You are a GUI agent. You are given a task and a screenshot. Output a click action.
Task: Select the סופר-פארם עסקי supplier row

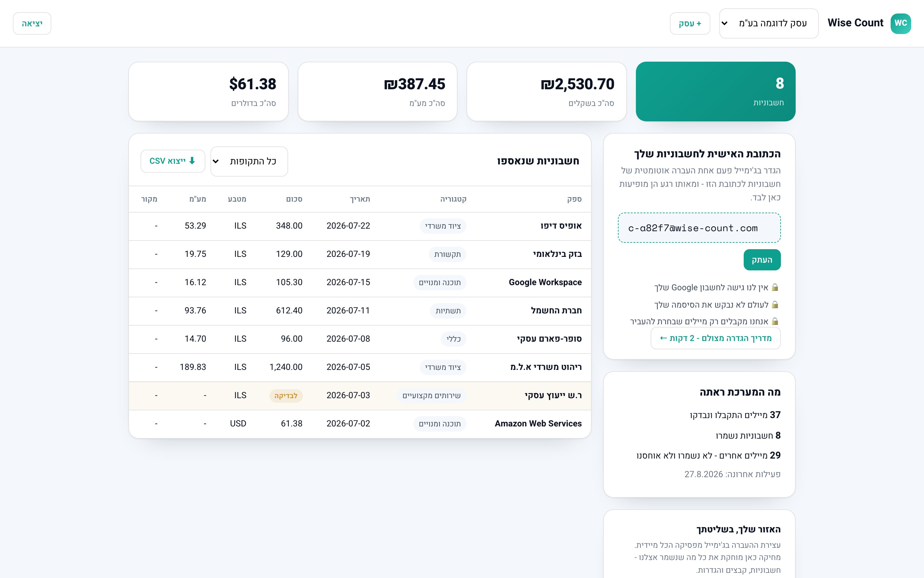coord(360,339)
